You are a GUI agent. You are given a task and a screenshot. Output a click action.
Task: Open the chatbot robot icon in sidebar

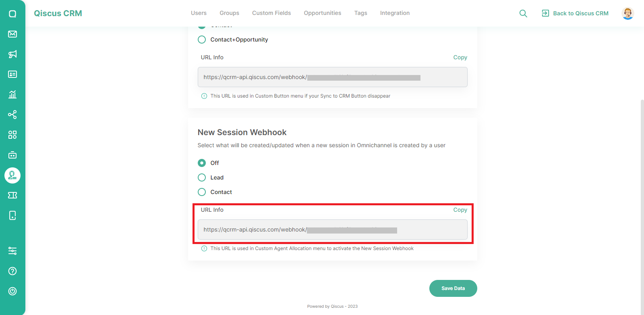[12, 155]
